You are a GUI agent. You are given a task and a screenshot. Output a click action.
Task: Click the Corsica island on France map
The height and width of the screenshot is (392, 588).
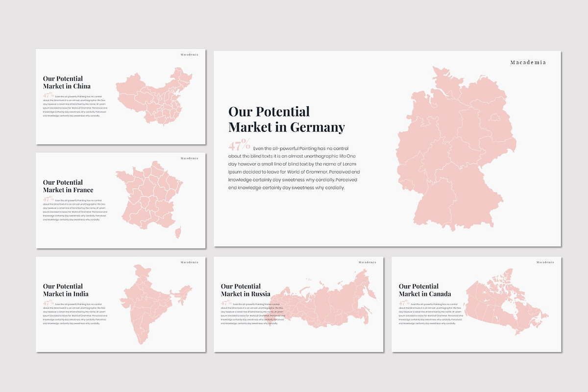(178, 232)
